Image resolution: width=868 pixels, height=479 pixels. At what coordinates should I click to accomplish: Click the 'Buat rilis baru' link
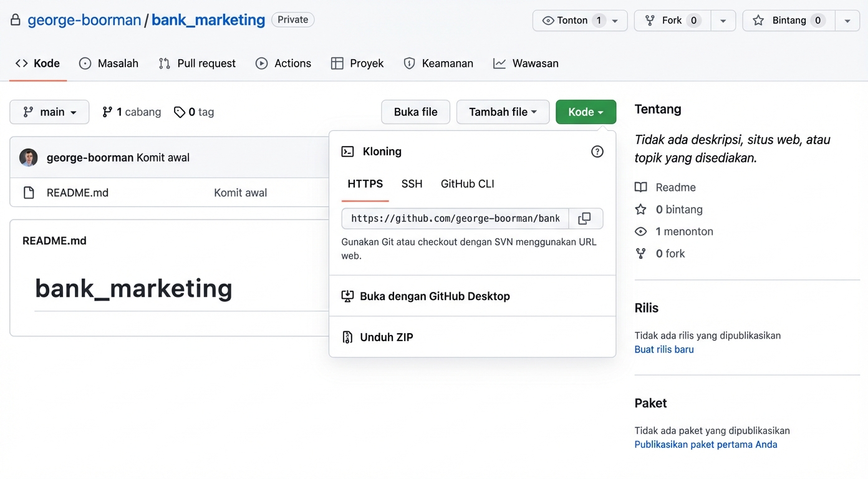coord(664,349)
